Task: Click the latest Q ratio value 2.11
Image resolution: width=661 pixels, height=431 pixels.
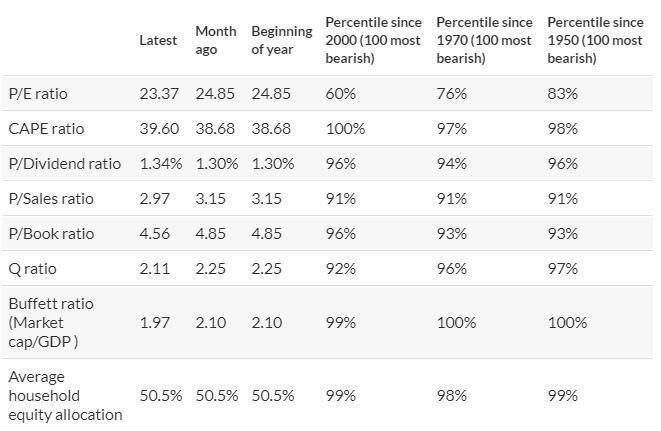Action: [154, 268]
